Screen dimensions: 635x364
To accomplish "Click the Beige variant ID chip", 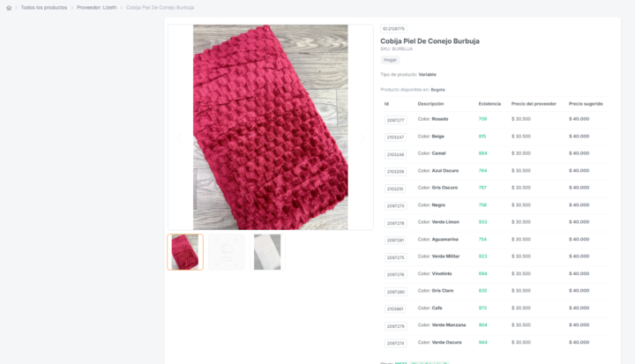I will 395,137.
